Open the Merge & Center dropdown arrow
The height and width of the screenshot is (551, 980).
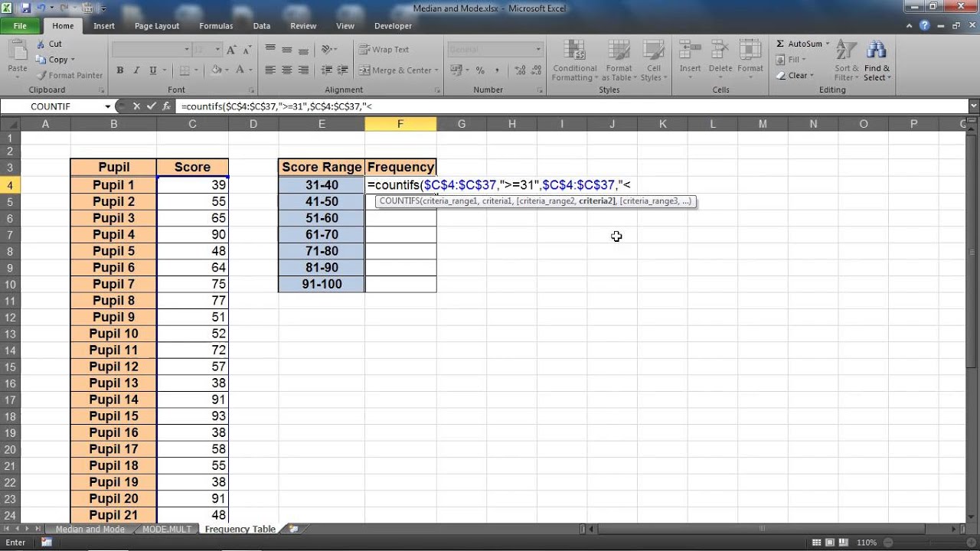click(x=436, y=70)
